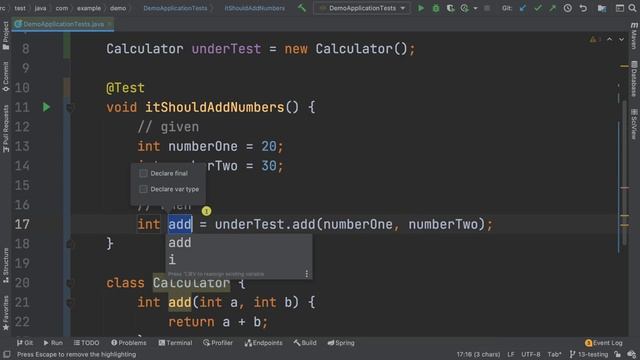640x360 pixels.
Task: Open the Commit tool window
Action: pyautogui.click(x=6, y=77)
